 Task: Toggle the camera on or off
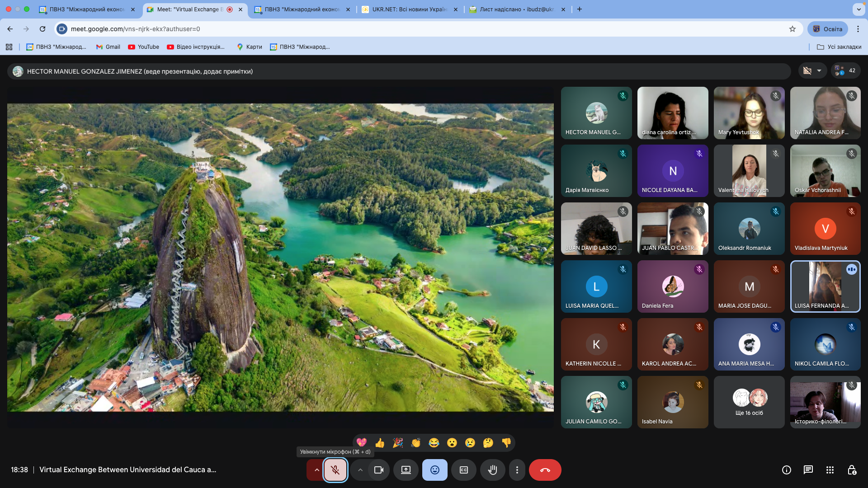click(378, 470)
